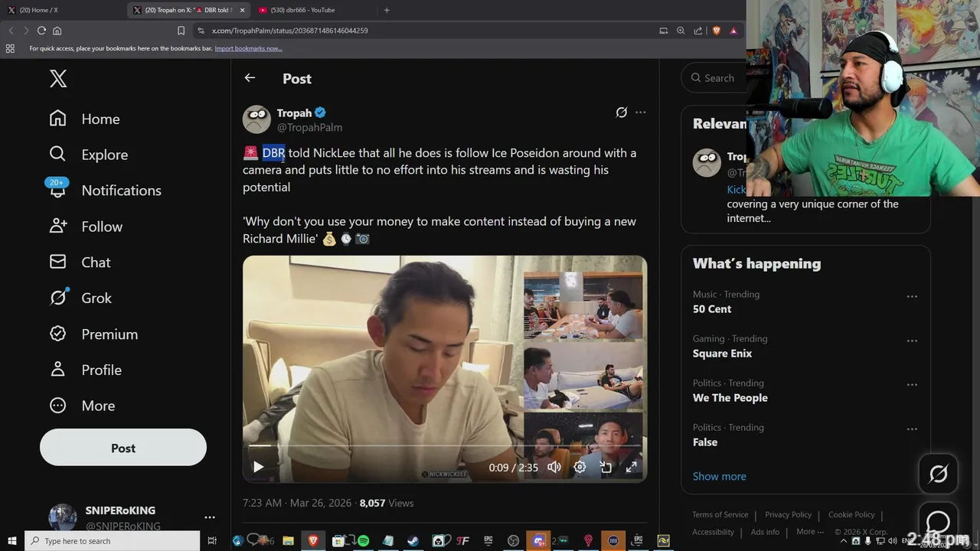The image size is (980, 551).
Task: Open the Windows Start menu
Action: click(x=12, y=541)
